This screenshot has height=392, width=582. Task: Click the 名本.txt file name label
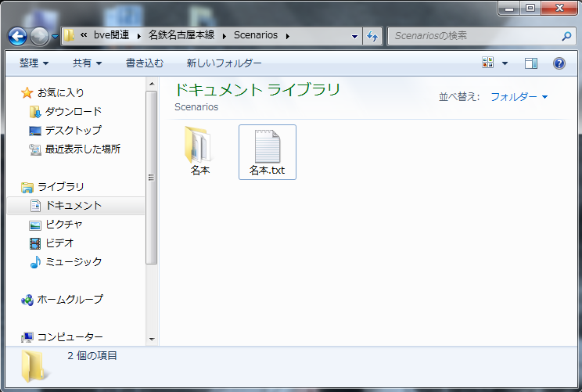coord(268,171)
